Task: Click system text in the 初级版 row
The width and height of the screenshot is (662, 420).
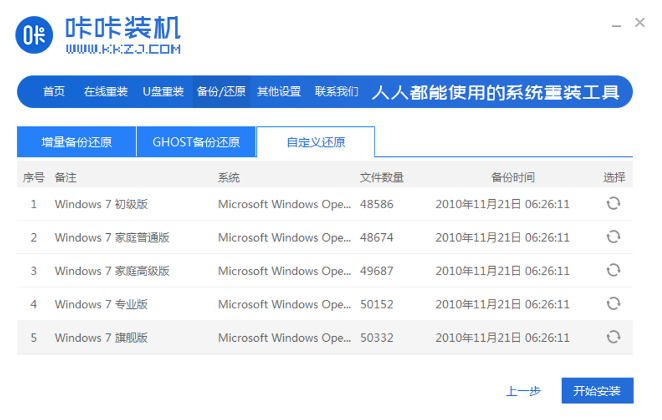Action: 284,204
